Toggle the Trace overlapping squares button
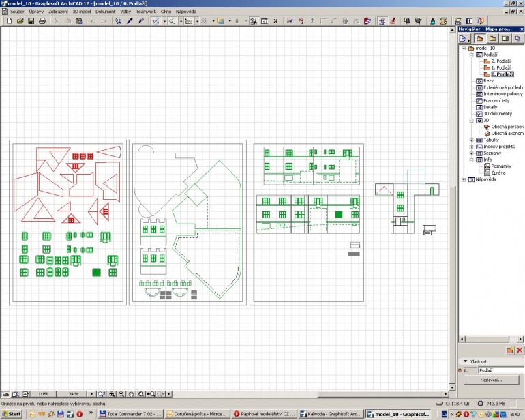This screenshot has height=420, width=525. point(382,20)
